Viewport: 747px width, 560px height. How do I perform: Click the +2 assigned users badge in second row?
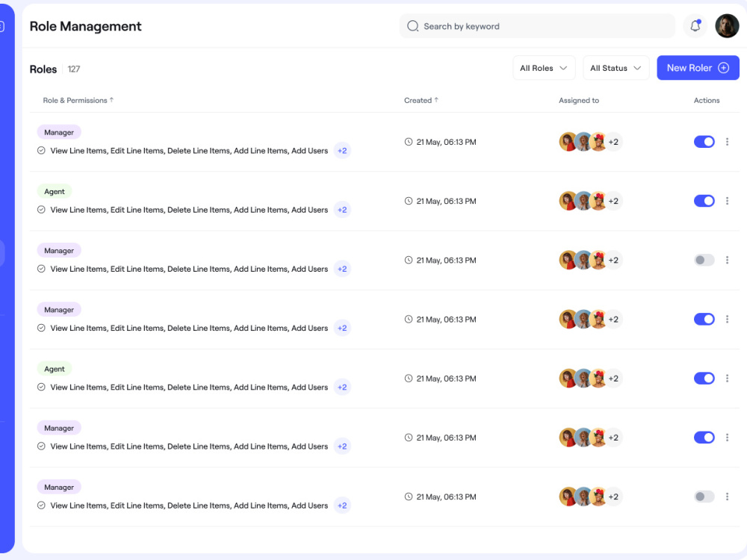(613, 201)
